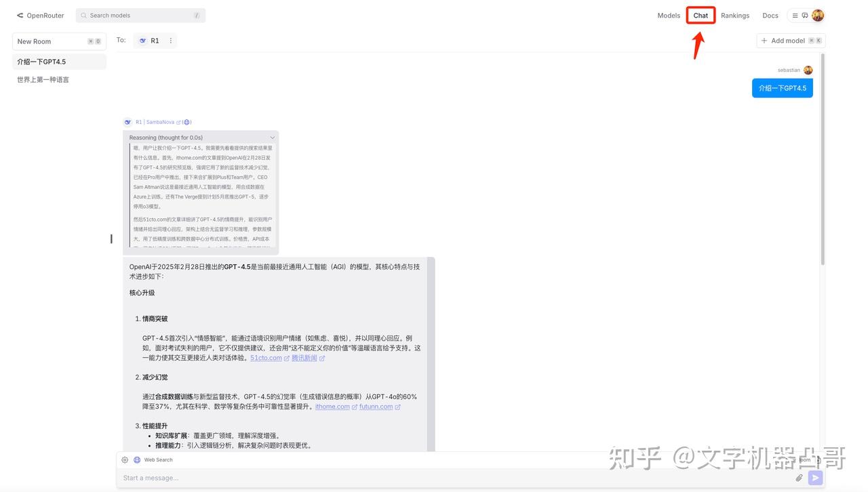Collapse the Reasoning thought section
868x492 pixels.
[x=272, y=137]
